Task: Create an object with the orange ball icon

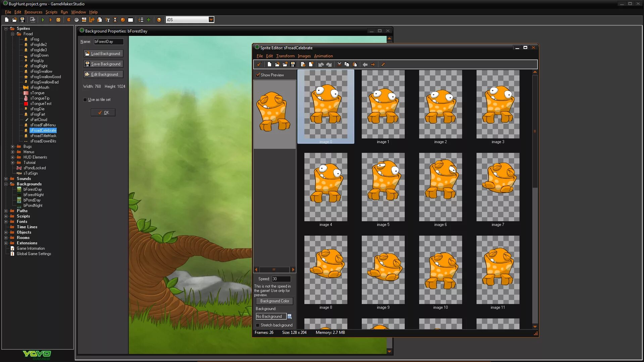Action: pos(123,20)
